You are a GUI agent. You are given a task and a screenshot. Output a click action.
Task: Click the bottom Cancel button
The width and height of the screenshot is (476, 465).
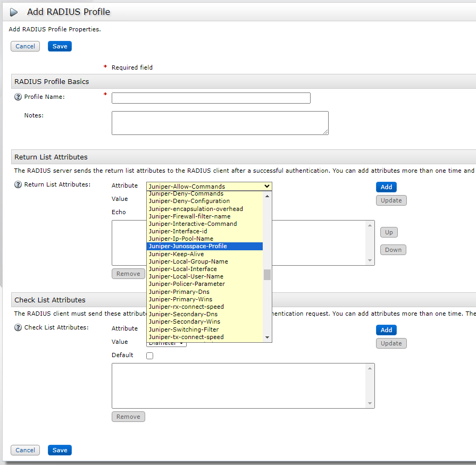point(25,450)
